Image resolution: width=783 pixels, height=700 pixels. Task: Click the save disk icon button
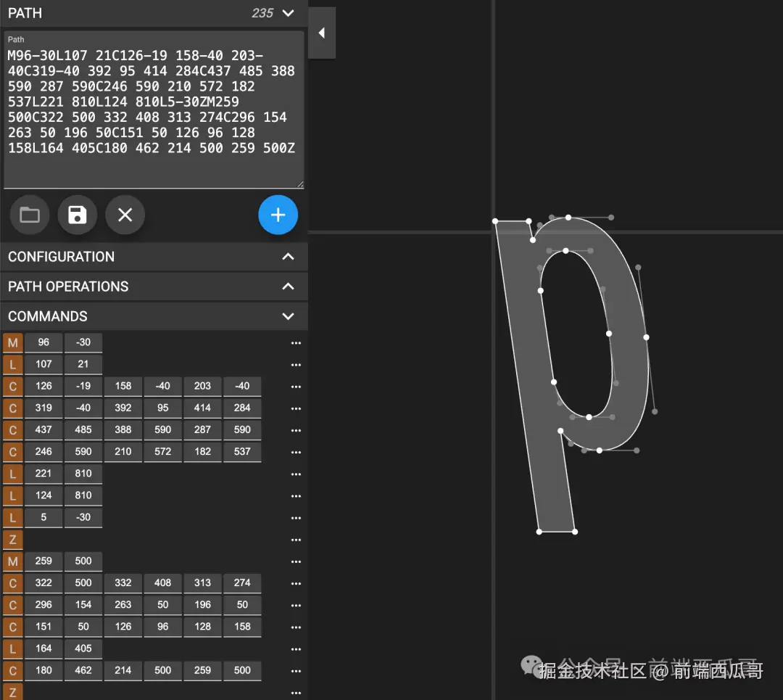click(78, 215)
